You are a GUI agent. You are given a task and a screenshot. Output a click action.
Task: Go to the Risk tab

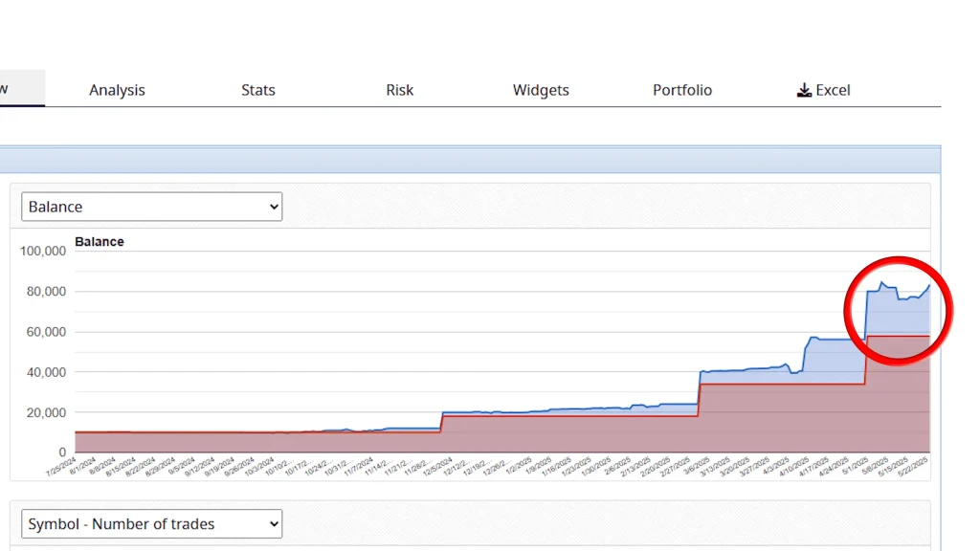pos(399,90)
